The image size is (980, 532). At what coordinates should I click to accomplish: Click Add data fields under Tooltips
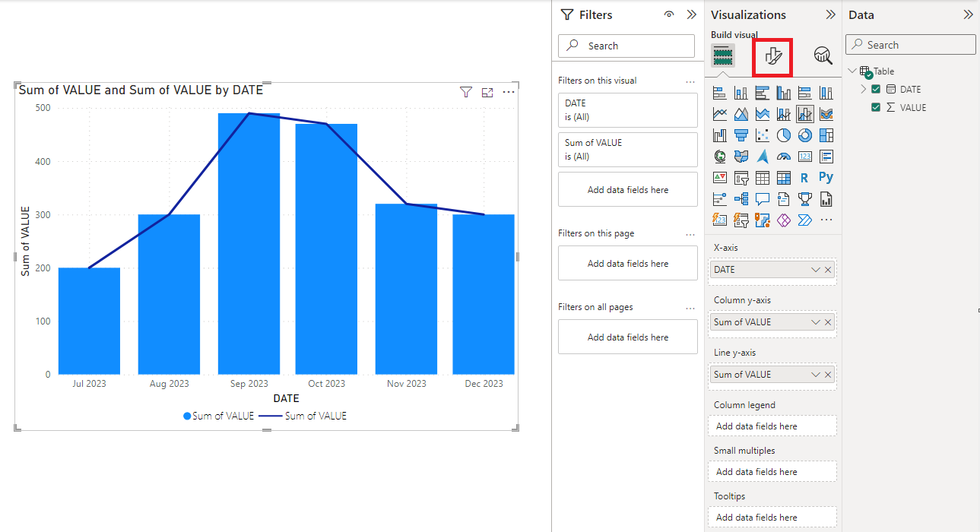point(772,518)
